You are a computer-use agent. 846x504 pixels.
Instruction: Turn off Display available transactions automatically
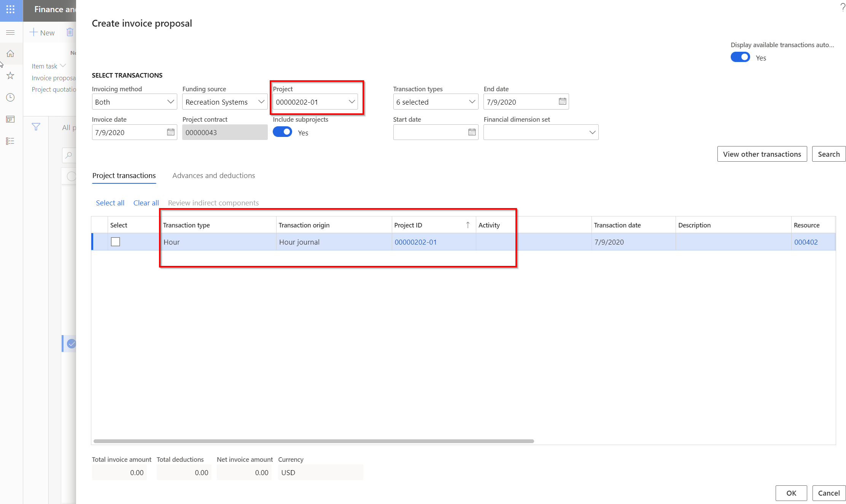(740, 57)
